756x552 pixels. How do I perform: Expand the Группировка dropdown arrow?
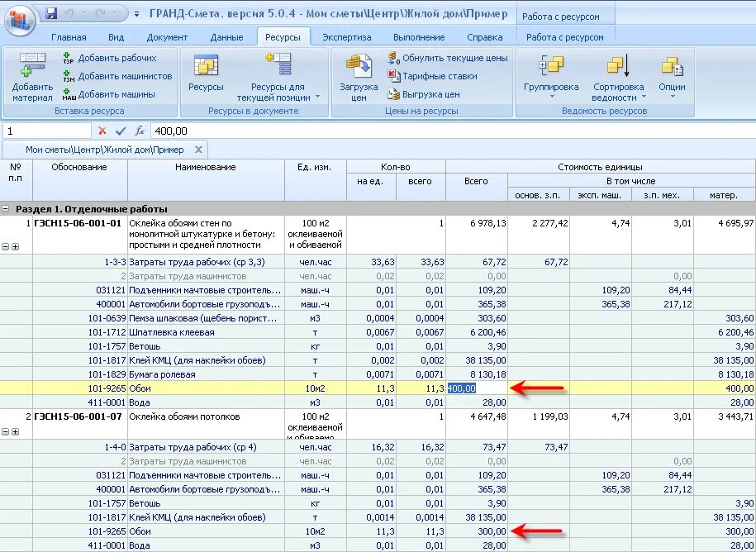[552, 97]
